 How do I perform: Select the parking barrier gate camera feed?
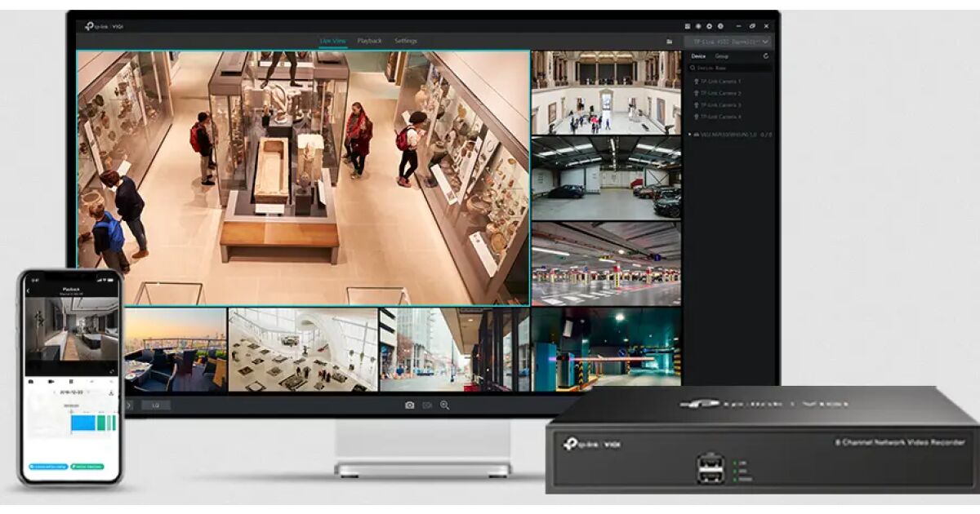tap(606, 348)
